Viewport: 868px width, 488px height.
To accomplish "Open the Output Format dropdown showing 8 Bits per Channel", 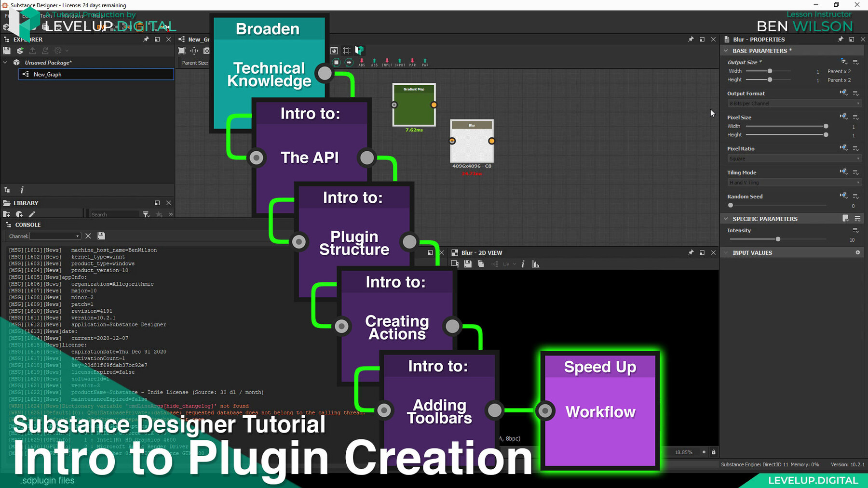I will (793, 103).
